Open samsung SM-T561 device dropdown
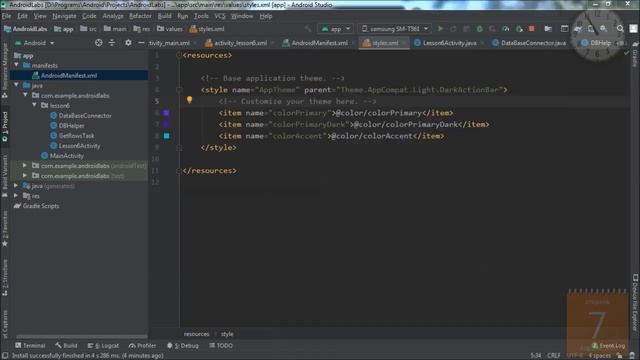Screen dimensions: 640x360 [x=395, y=29]
